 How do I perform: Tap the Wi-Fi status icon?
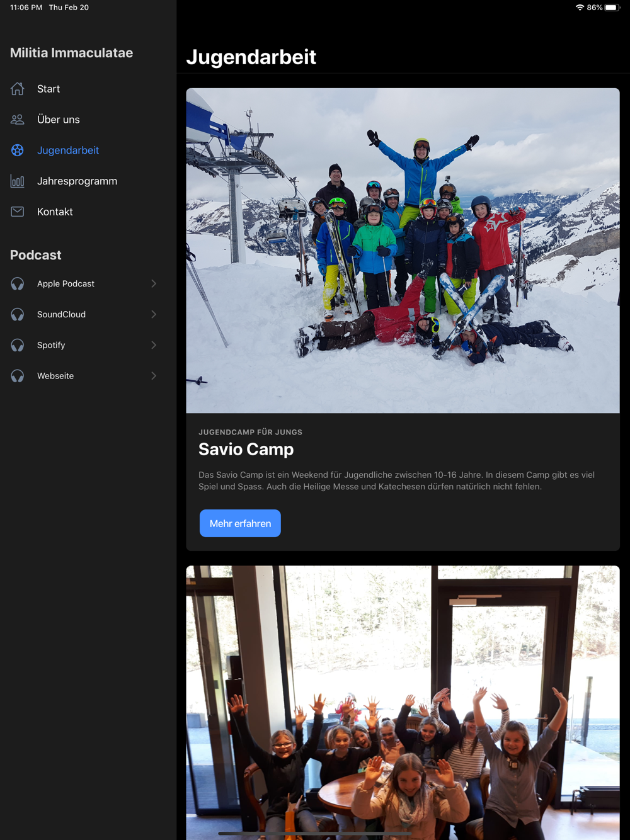pos(580,8)
